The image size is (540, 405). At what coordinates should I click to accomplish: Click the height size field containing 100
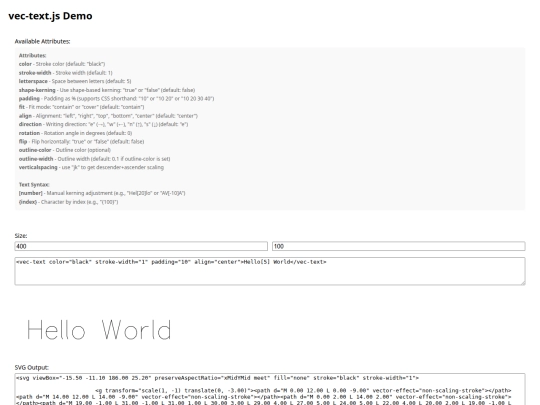(x=398, y=246)
